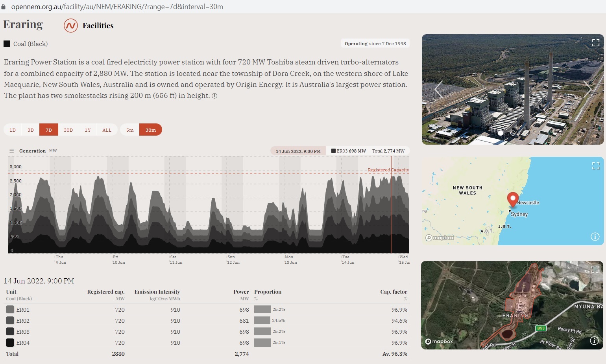Show the previous photo with left arrow

[438, 89]
